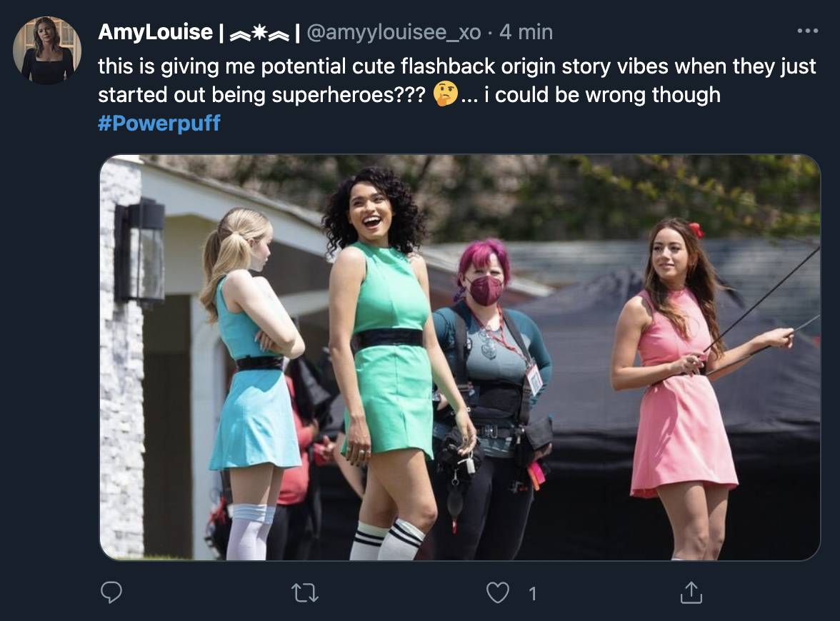This screenshot has width=840, height=621.
Task: Click the woman in the green dress
Action: (x=390, y=357)
